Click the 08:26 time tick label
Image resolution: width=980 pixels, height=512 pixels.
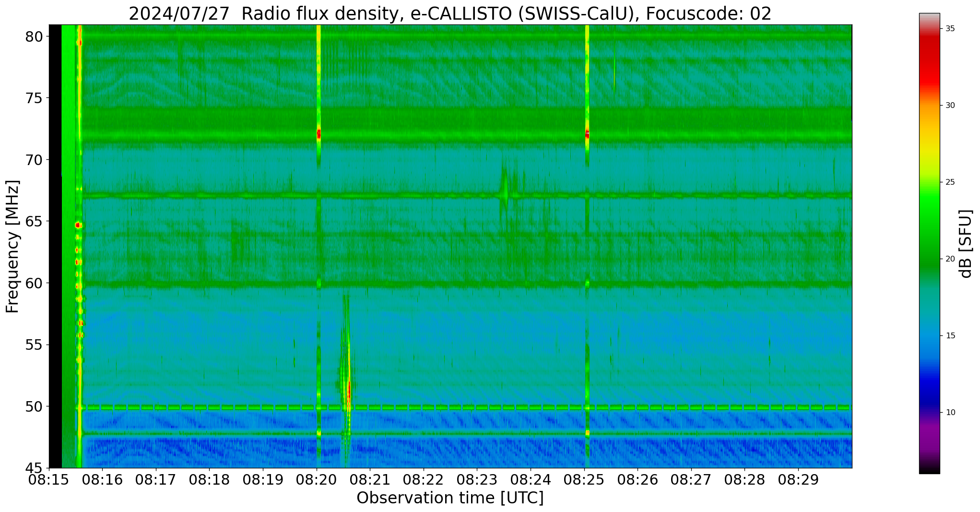coord(638,479)
